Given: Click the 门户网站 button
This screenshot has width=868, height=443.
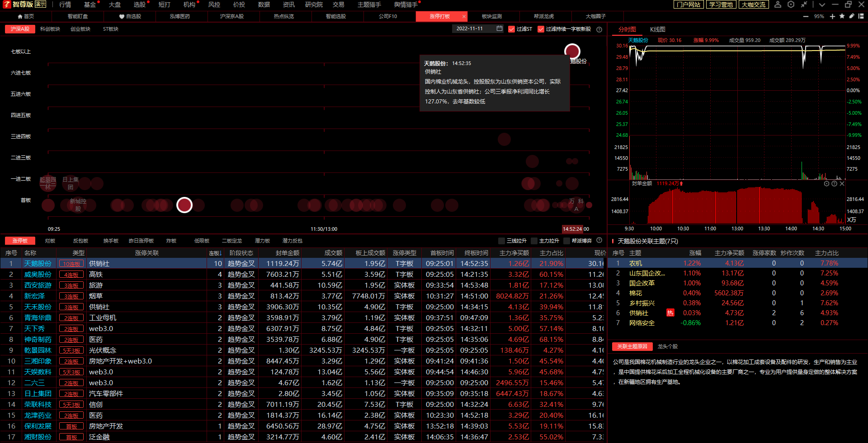Looking at the screenshot, I should click(x=689, y=5).
